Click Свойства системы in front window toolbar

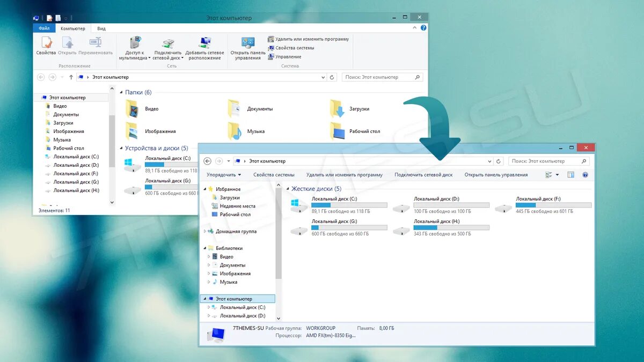[x=274, y=175]
